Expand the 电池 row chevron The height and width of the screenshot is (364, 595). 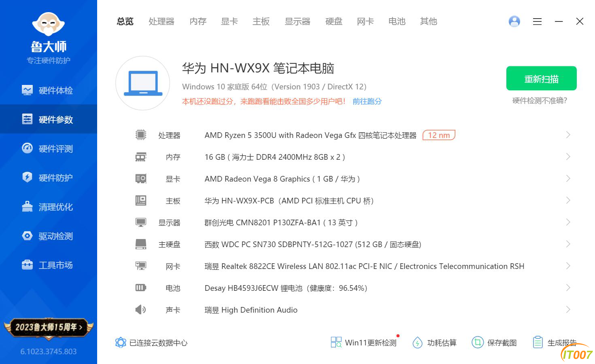pyautogui.click(x=568, y=288)
